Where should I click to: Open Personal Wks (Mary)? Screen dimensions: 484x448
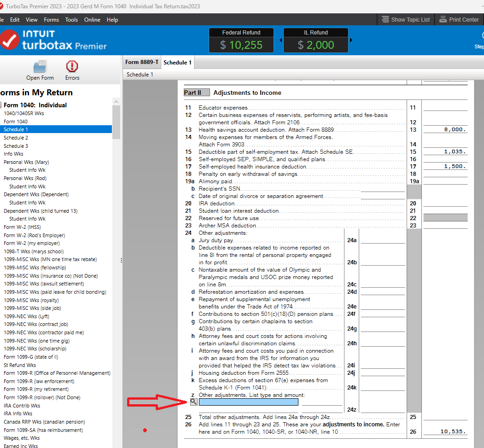click(26, 162)
